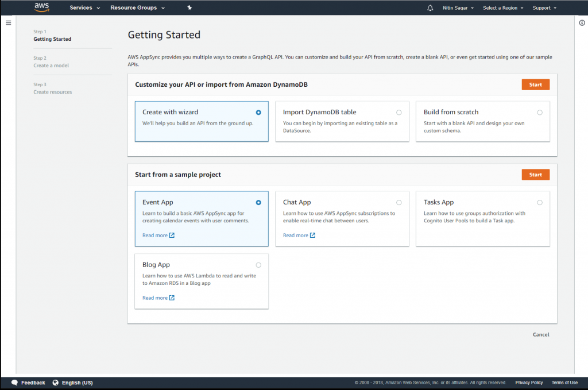The height and width of the screenshot is (390, 588).
Task: Select the Import DynamoDB table radio button
Action: tap(399, 113)
